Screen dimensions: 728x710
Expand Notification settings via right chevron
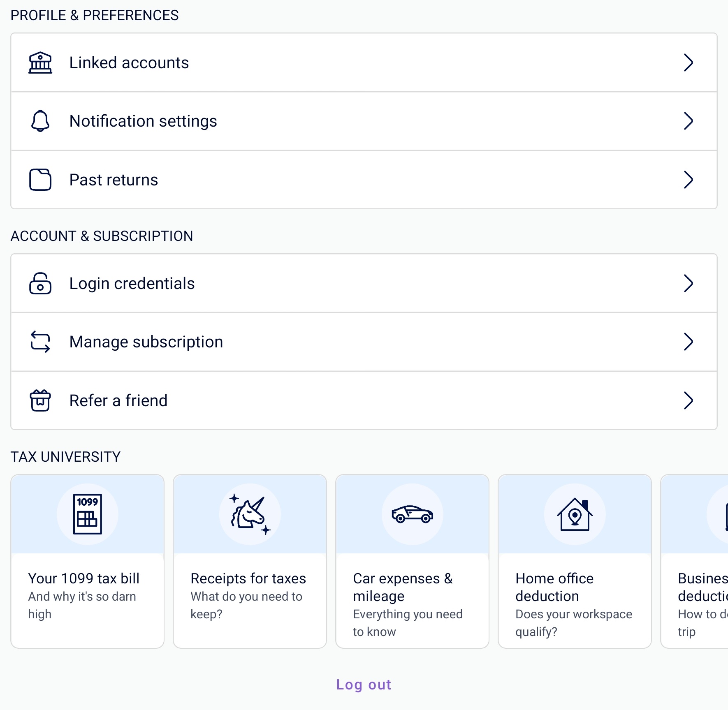(x=688, y=121)
